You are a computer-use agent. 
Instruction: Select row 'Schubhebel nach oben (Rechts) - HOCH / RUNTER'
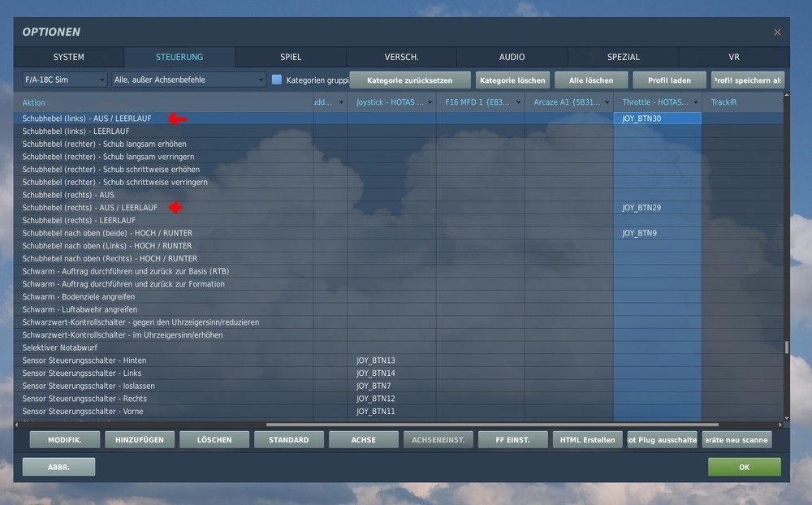point(398,258)
